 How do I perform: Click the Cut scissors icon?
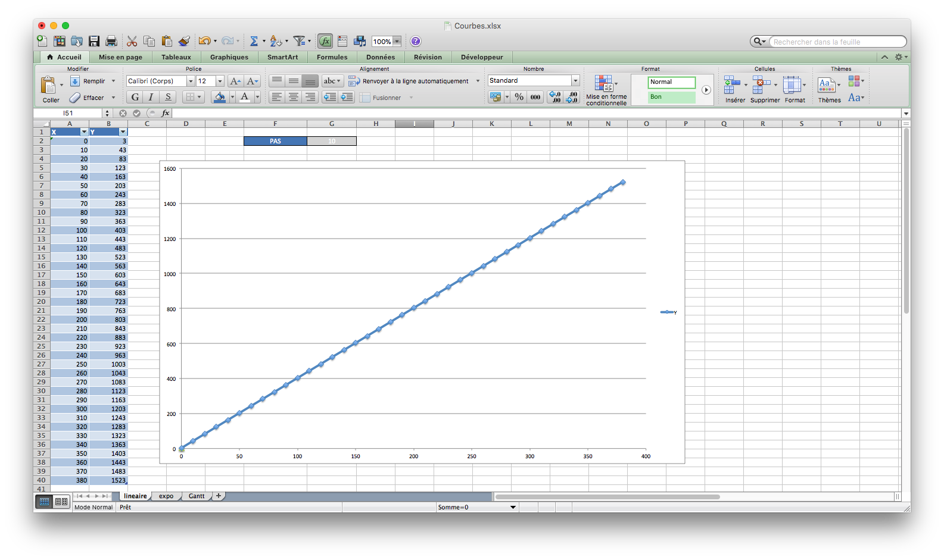point(132,41)
